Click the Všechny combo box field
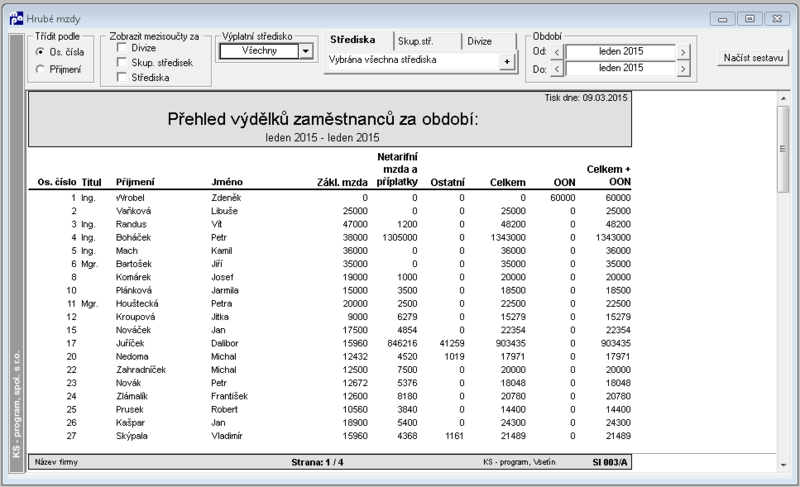This screenshot has height=487, width=800. coord(259,51)
